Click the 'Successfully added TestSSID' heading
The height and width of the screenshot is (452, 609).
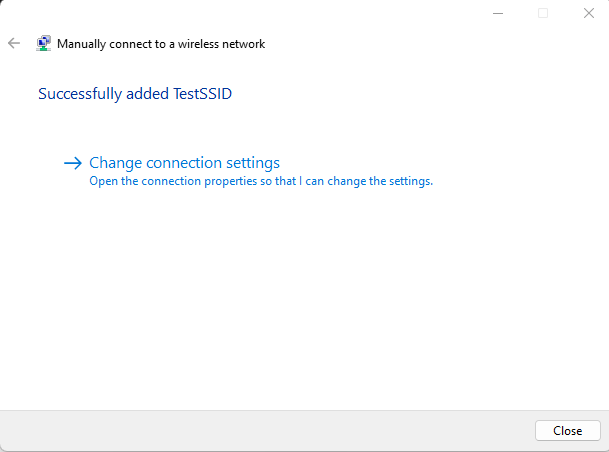135,94
